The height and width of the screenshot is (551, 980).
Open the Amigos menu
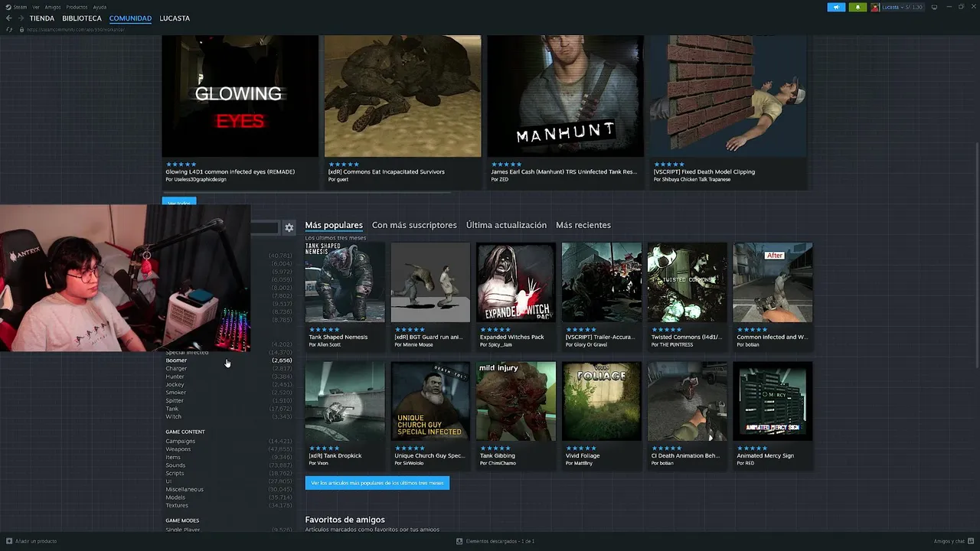click(53, 7)
